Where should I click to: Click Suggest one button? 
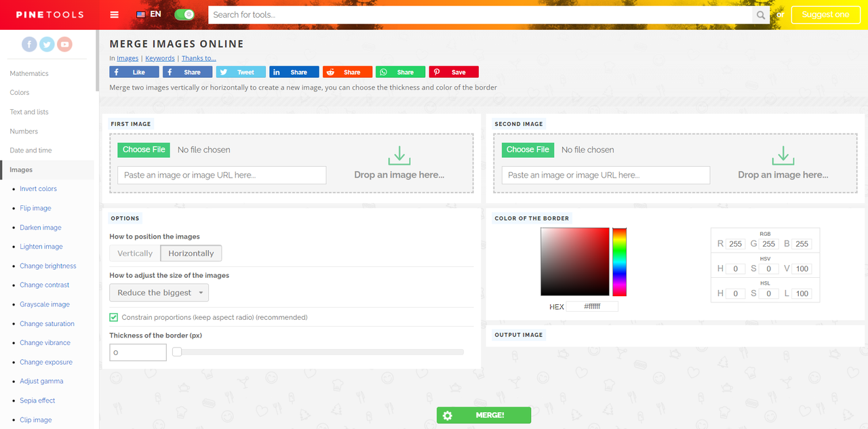click(825, 15)
